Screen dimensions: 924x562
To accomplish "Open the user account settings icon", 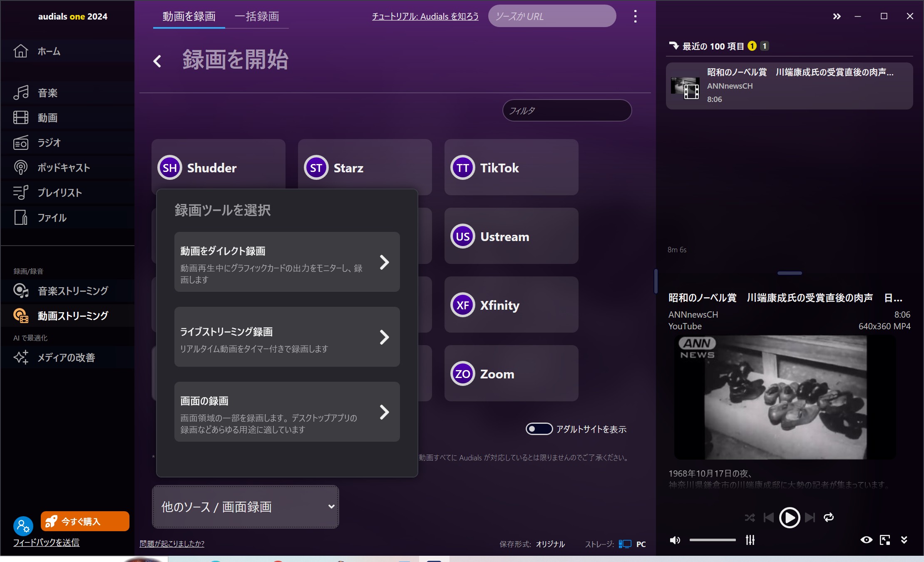I will [23, 526].
